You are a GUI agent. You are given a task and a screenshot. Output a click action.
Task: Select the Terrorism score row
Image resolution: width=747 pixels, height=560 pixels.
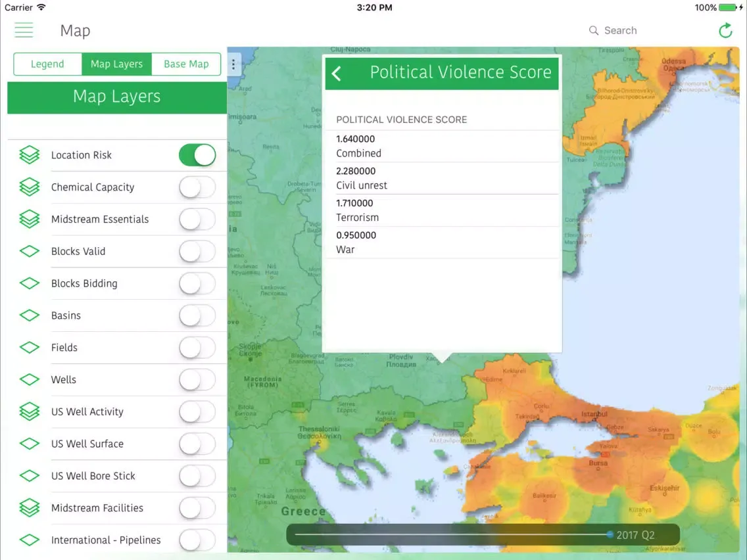442,210
